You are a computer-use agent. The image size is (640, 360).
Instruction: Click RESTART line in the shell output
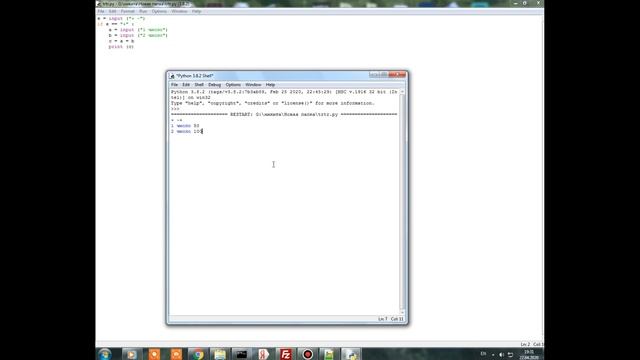[x=284, y=115]
